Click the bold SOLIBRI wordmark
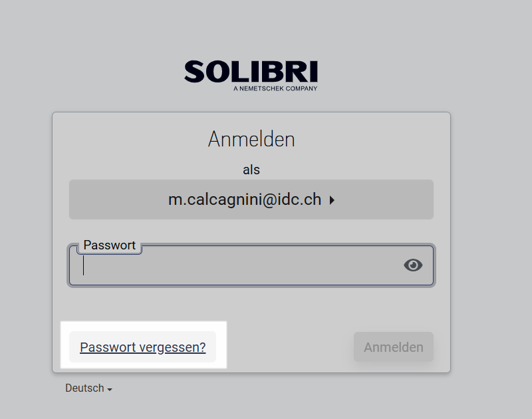Screen dimensions: 532x419 coord(251,72)
